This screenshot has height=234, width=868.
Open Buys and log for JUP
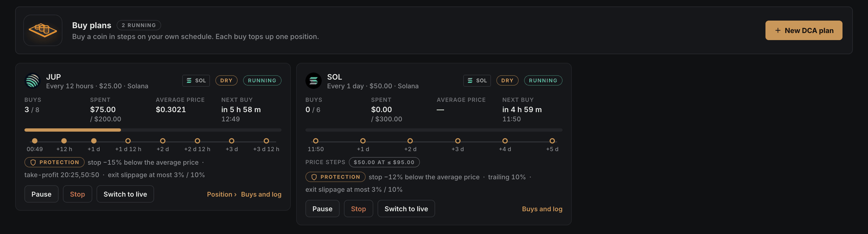tap(261, 194)
